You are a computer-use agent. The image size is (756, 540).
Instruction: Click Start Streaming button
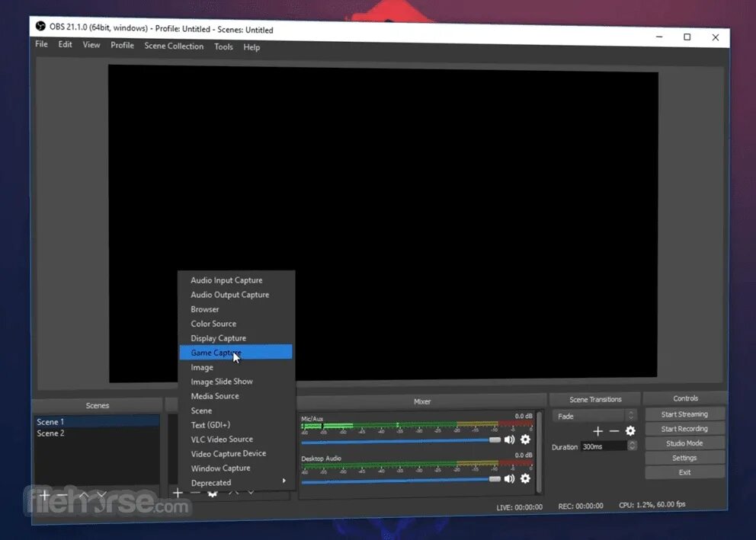pyautogui.click(x=684, y=414)
